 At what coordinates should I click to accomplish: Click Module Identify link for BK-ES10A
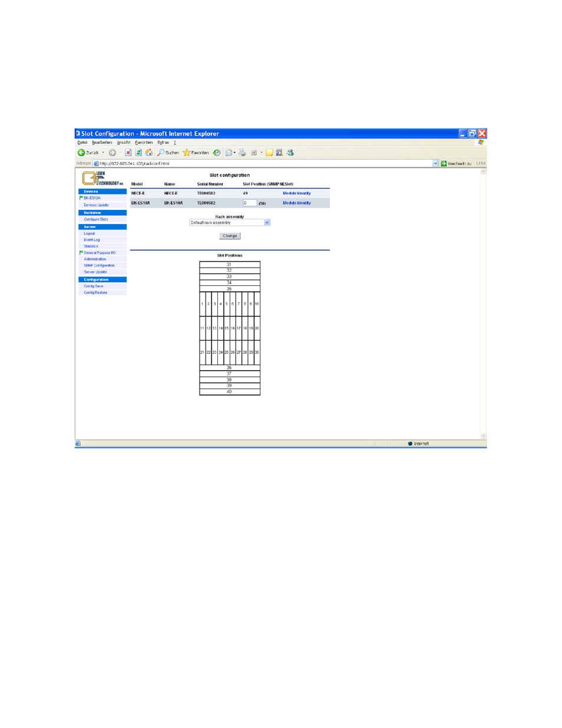(x=296, y=203)
